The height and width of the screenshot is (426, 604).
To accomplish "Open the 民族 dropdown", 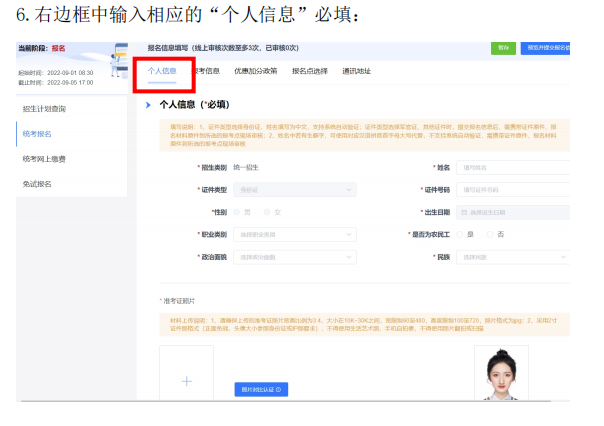I will [512, 257].
